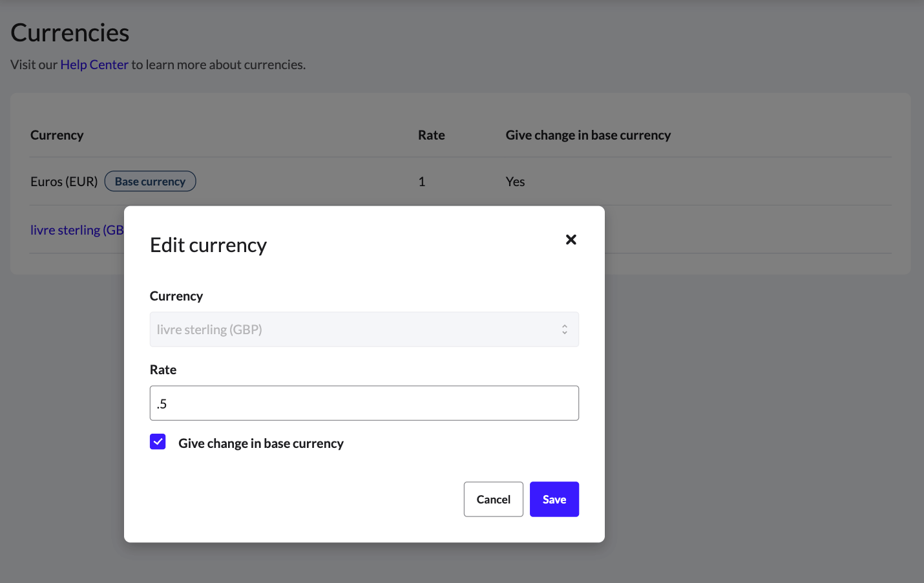
Task: Close the Edit currency dialog via X icon
Action: pos(571,240)
